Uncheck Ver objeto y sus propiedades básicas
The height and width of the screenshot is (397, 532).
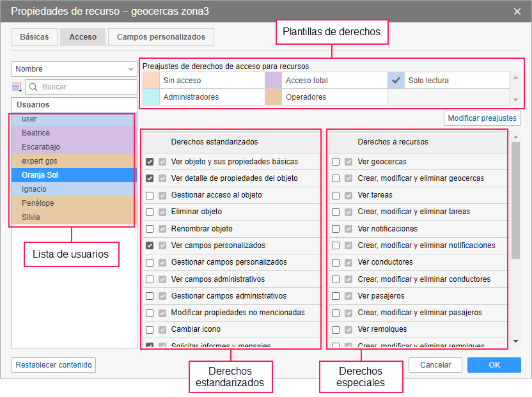click(x=150, y=162)
